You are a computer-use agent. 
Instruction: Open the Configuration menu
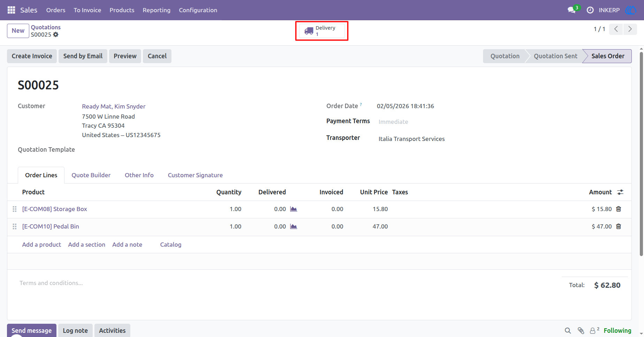[198, 10]
